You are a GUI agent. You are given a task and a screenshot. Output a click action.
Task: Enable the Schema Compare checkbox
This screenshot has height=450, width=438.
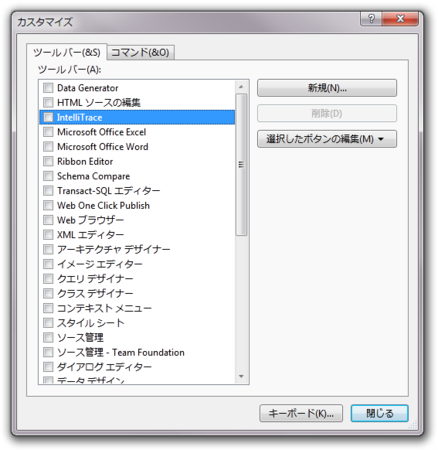[x=48, y=176]
